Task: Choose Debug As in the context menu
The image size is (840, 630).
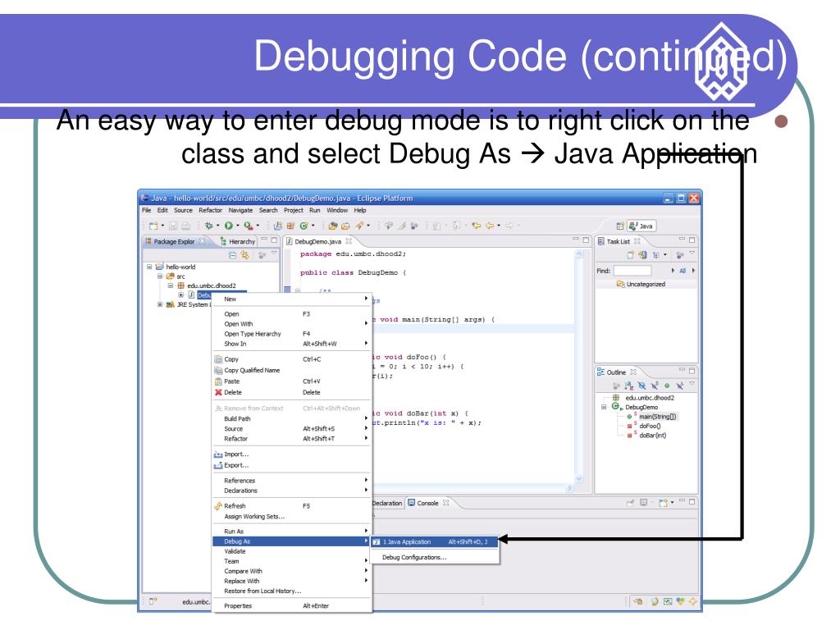Action: 292,541
